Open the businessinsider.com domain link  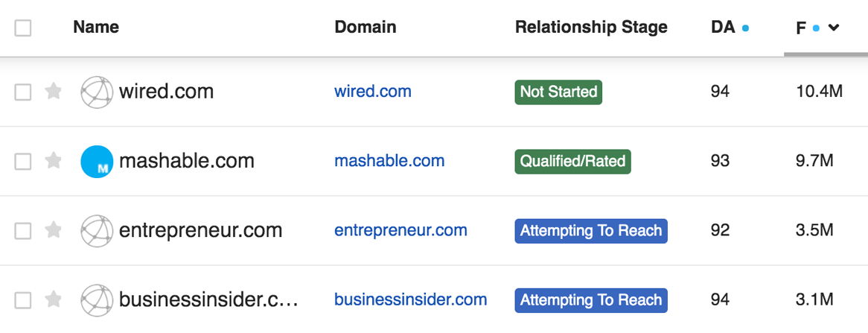point(410,300)
